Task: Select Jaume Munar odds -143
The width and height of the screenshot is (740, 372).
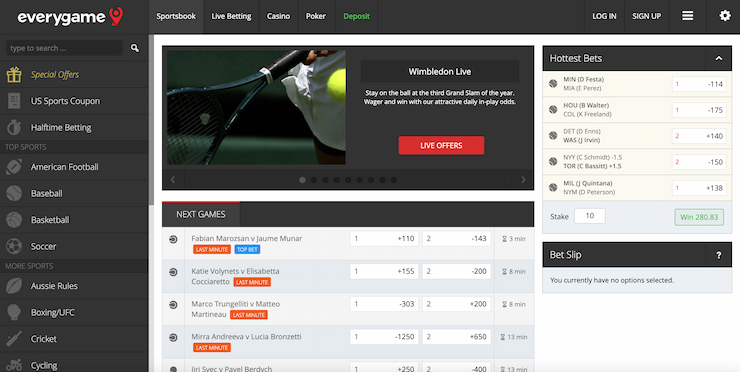Action: [456, 239]
